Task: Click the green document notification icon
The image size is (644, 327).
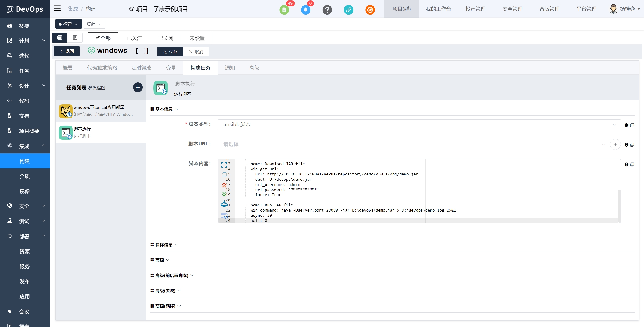Action: pyautogui.click(x=284, y=10)
